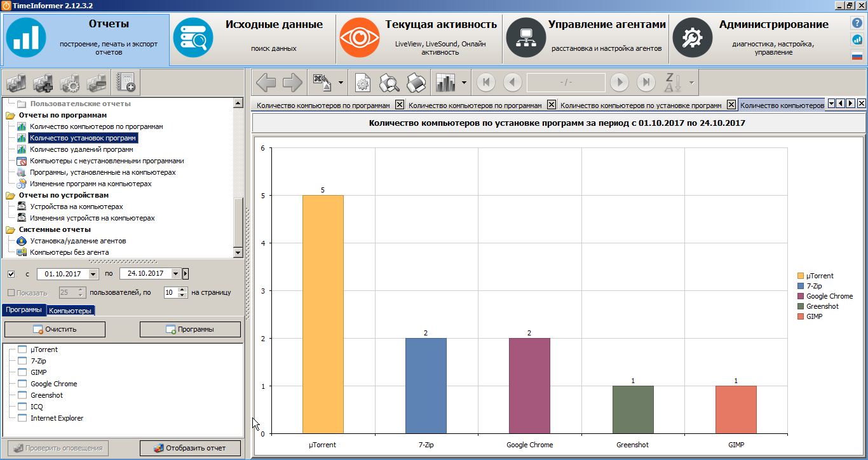The height and width of the screenshot is (460, 868).
Task: Go forward with the right arrow toolbar icon
Action: coord(292,83)
